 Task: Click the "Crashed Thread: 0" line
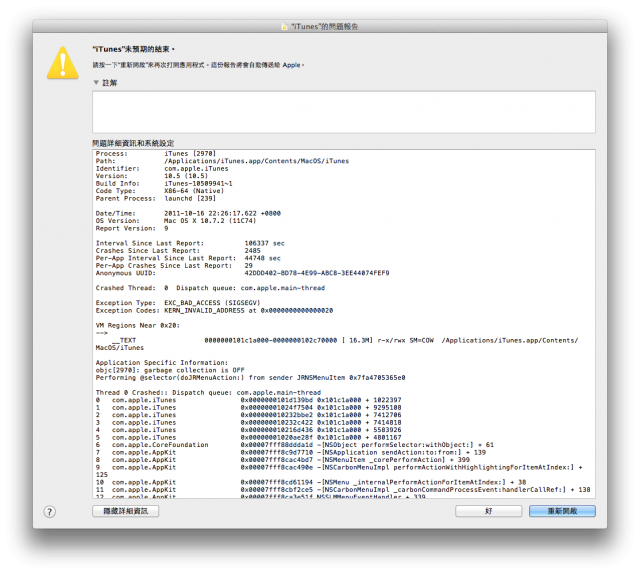click(x=210, y=288)
